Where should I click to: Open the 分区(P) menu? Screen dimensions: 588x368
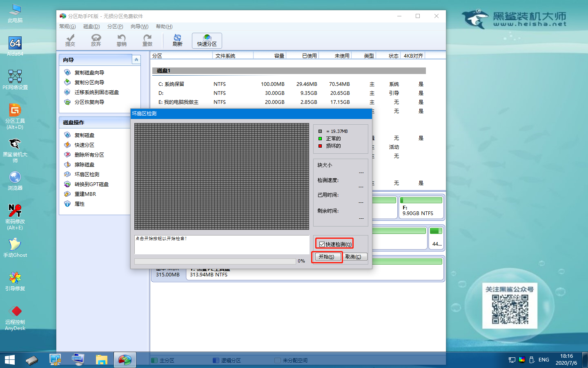pos(115,26)
